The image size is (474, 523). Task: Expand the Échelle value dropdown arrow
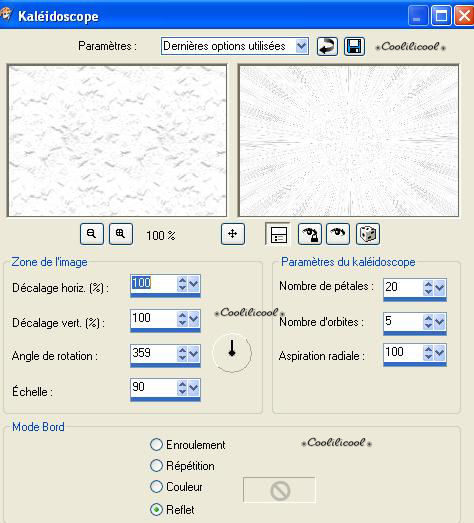193,388
